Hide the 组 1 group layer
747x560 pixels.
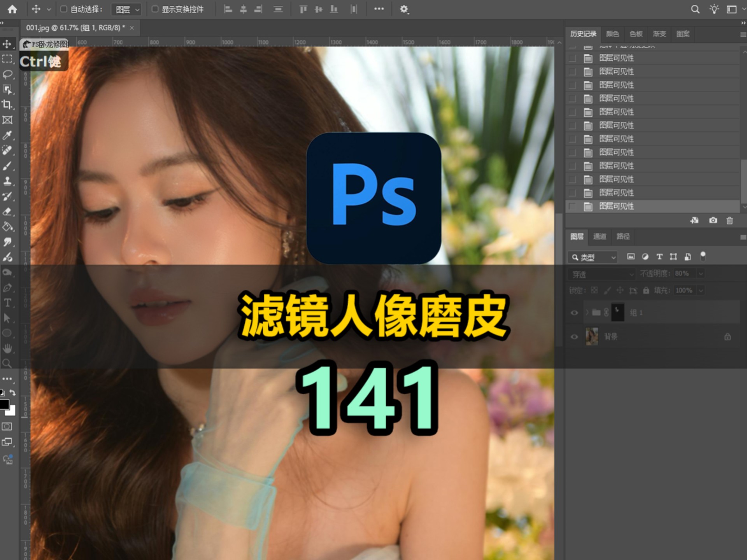[x=574, y=313]
